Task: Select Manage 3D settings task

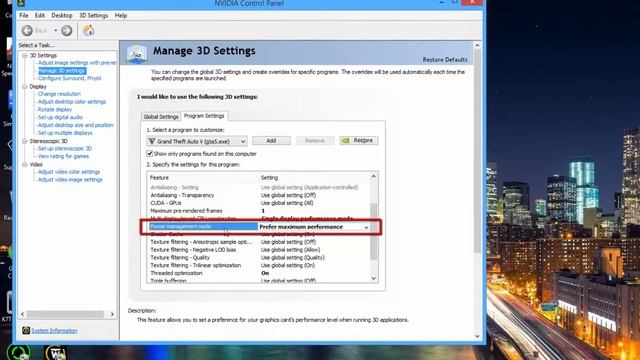Action: tap(62, 71)
